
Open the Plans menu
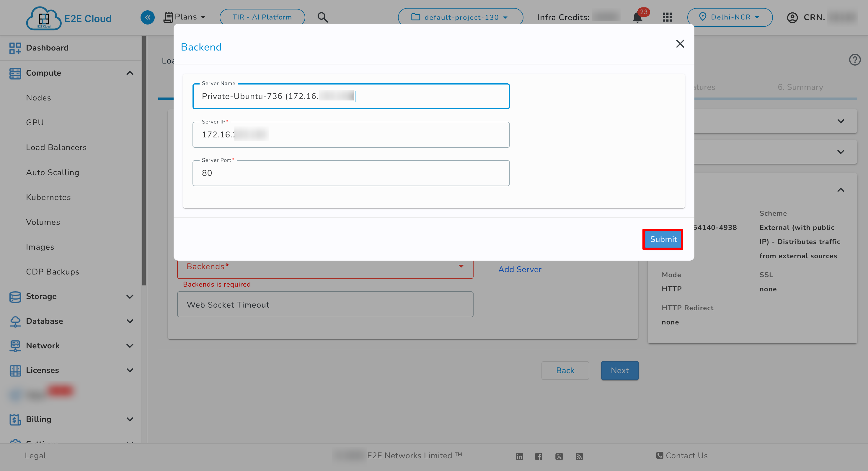185,17
